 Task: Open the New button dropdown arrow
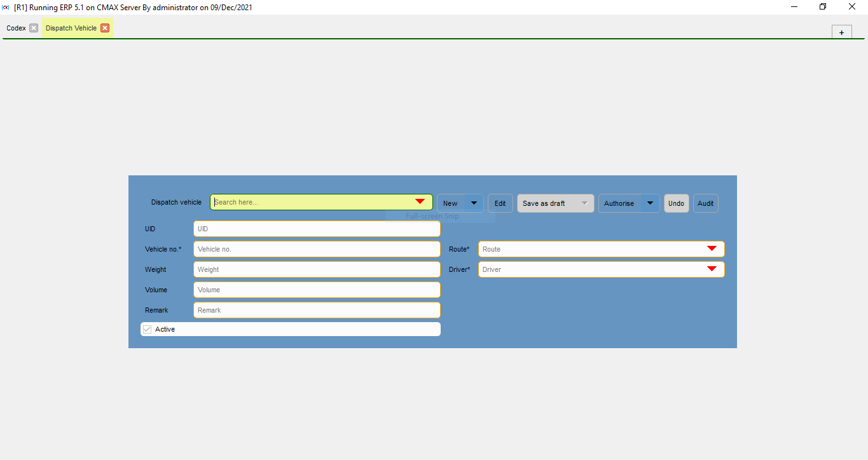[474, 203]
